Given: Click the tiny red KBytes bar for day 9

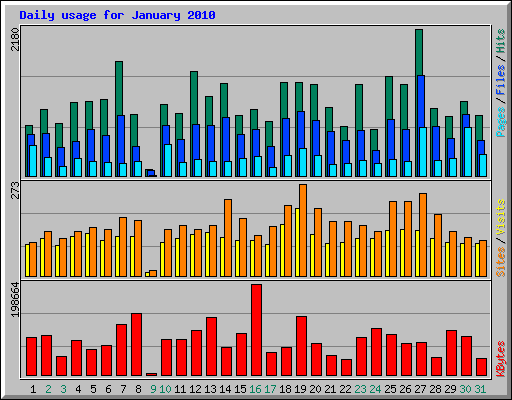Looking at the screenshot, I should (x=151, y=375).
